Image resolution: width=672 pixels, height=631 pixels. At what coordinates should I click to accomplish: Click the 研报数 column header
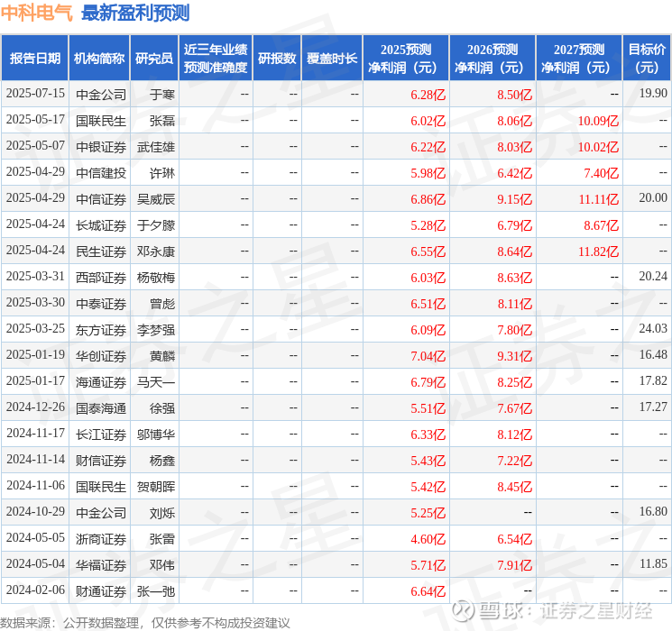[277, 58]
